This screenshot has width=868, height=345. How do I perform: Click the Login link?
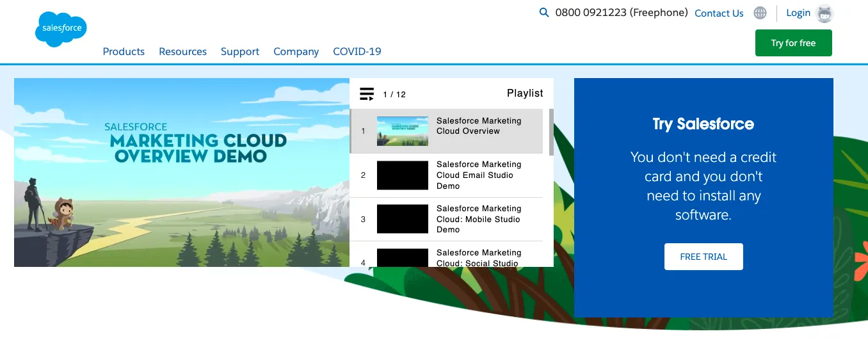point(798,13)
